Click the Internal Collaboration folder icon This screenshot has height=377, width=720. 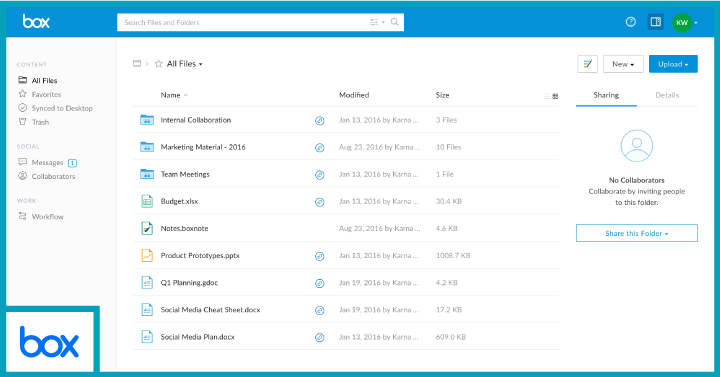coord(146,120)
